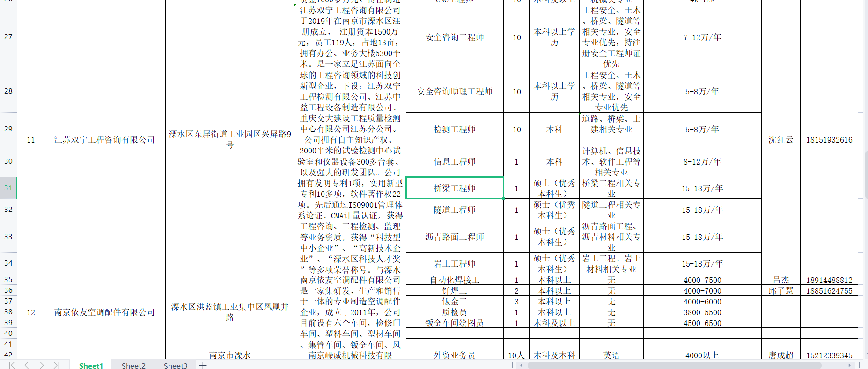Click the horizontal scrollbar right arrow
868x369 pixels.
pos(850,365)
